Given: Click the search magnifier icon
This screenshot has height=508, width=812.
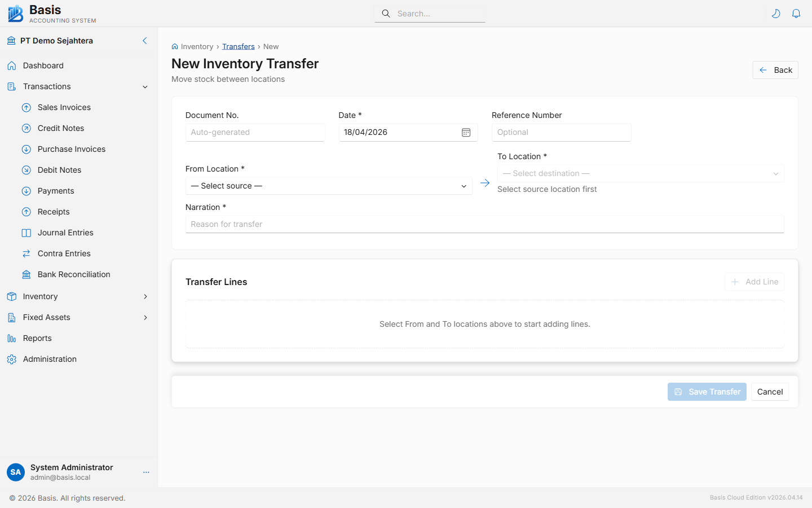Looking at the screenshot, I should point(386,13).
